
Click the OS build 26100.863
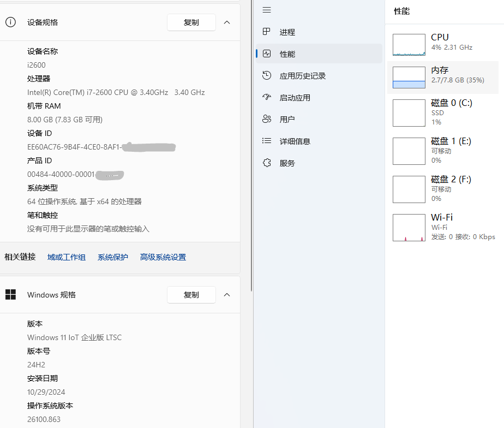44,419
